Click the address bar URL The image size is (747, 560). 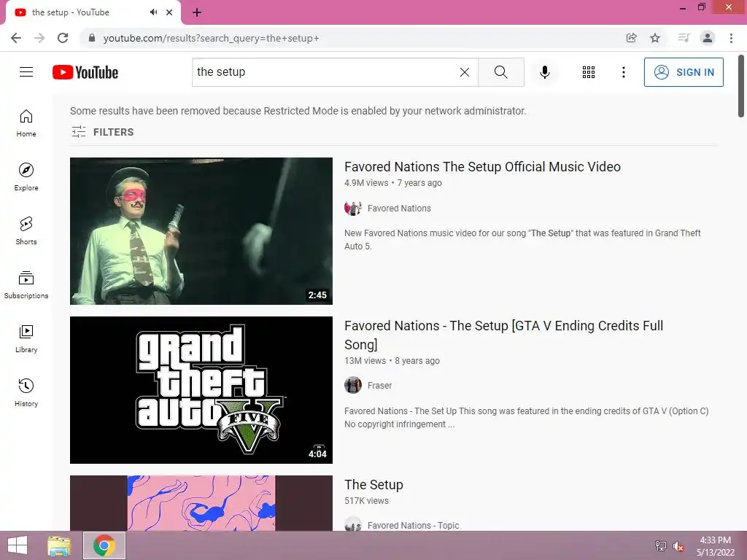(211, 38)
